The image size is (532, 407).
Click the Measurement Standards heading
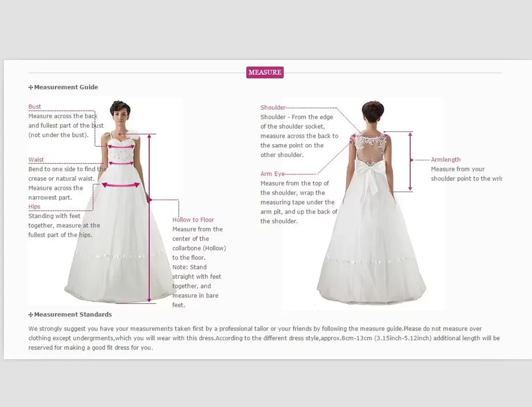(x=73, y=314)
